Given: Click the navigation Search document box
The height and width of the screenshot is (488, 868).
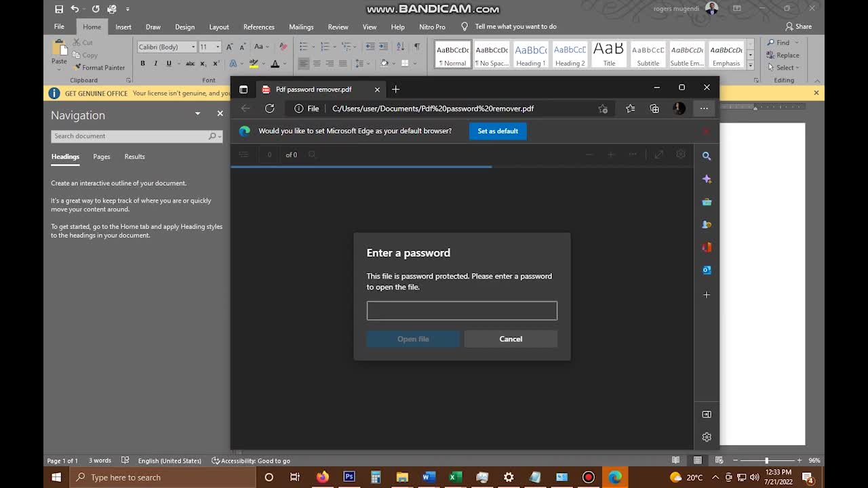Looking at the screenshot, I should pos(136,136).
